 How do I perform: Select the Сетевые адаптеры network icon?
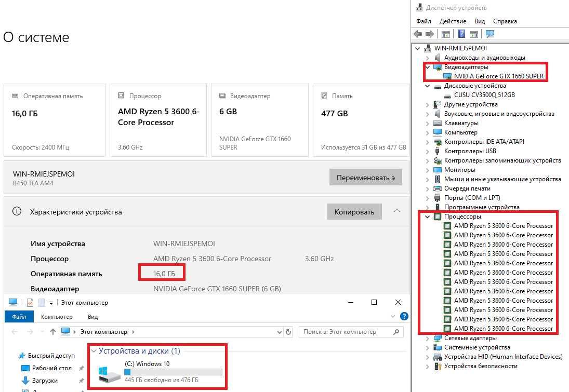438,338
